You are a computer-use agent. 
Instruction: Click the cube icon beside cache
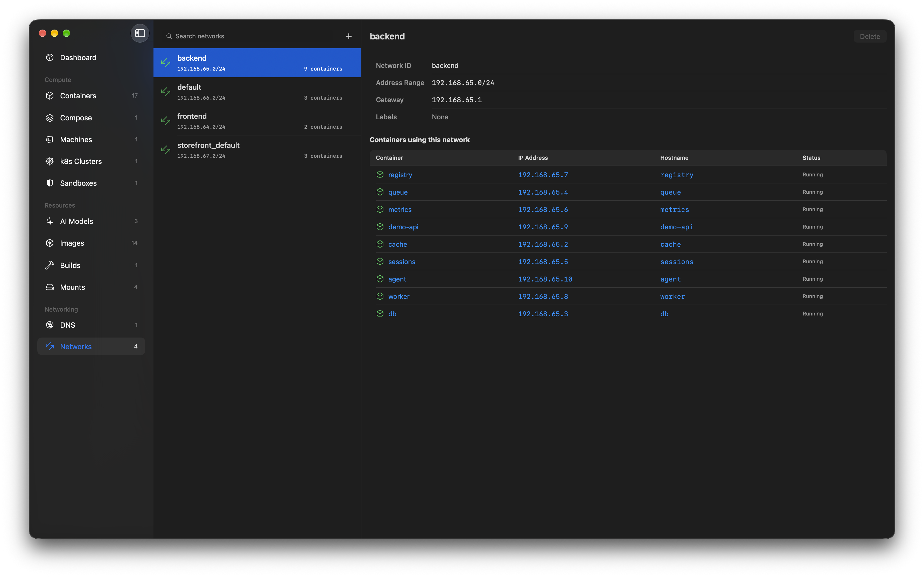380,244
